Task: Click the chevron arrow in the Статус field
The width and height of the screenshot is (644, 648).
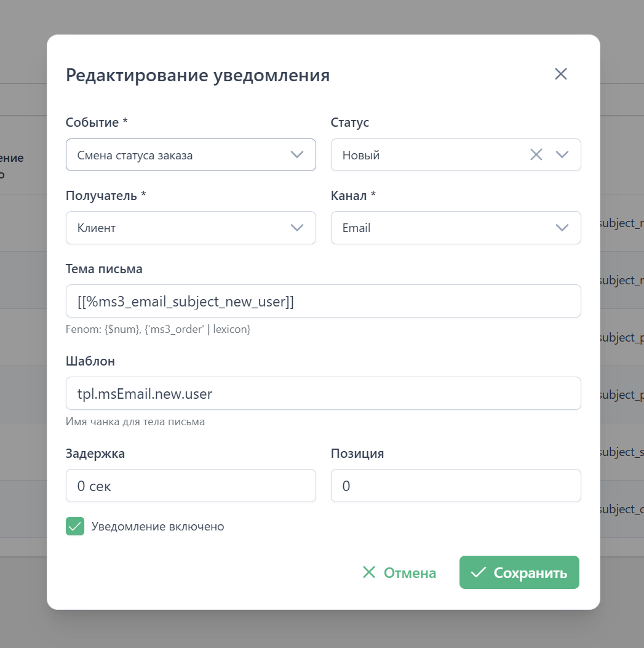Action: tap(562, 155)
